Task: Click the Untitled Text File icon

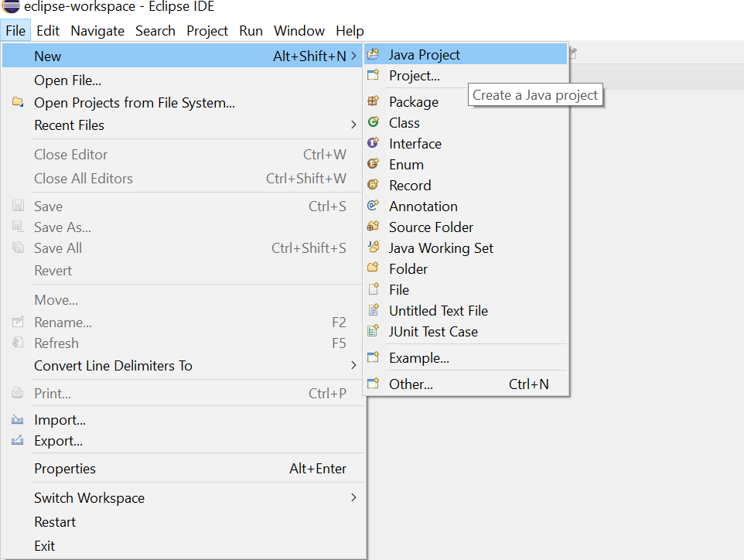Action: point(374,310)
